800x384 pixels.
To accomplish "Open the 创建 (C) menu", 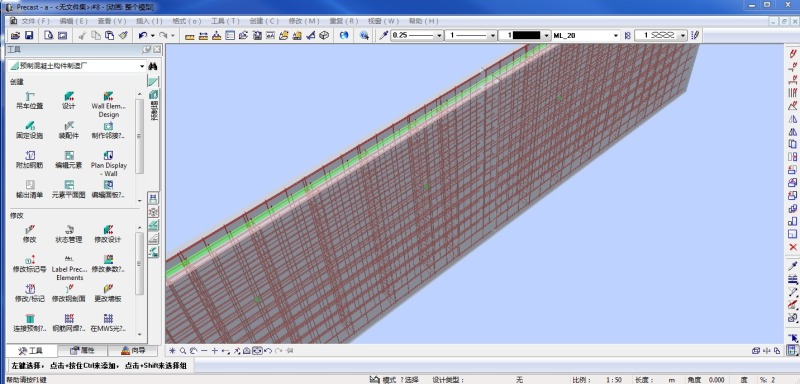I will point(264,21).
